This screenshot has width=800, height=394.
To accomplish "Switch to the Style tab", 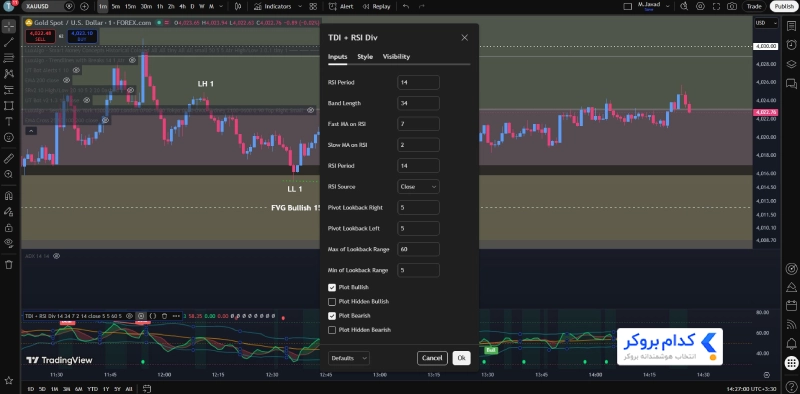I will (365, 57).
